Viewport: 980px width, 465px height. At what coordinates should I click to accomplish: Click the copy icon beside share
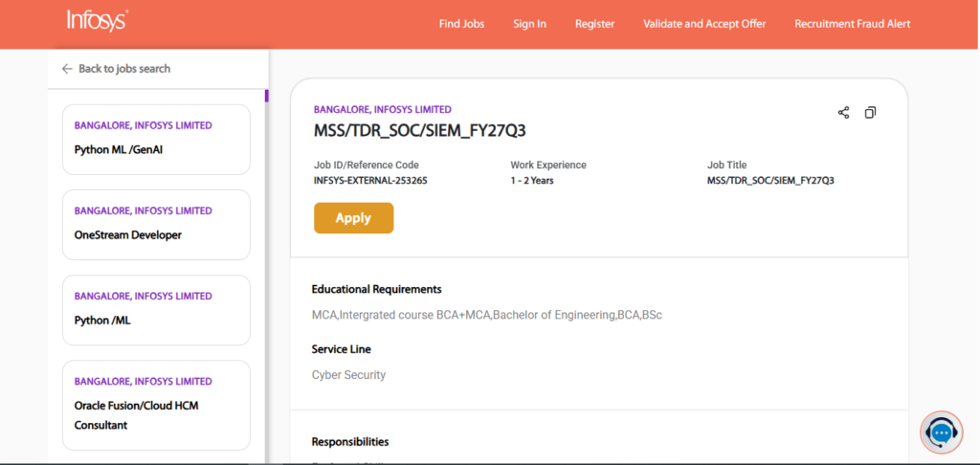pyautogui.click(x=870, y=113)
